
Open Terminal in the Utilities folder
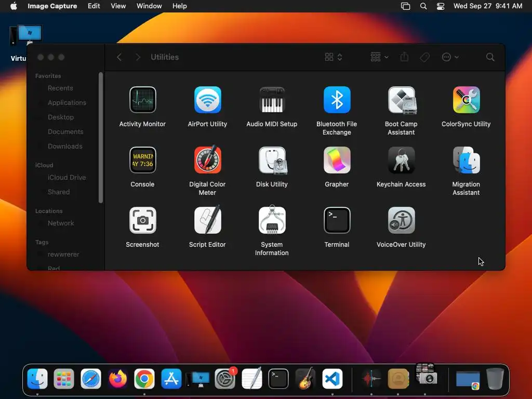pos(337,220)
